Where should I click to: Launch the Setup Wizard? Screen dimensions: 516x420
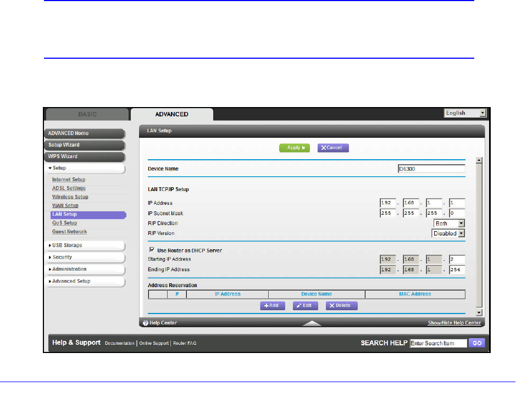[x=85, y=145]
